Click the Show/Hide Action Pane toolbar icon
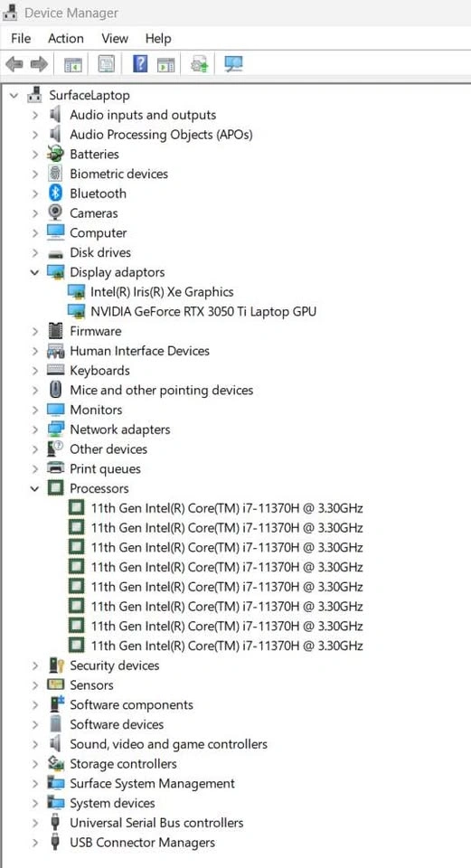The image size is (471, 868). point(166,64)
